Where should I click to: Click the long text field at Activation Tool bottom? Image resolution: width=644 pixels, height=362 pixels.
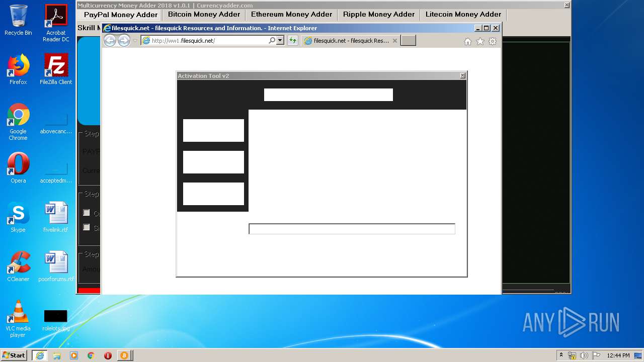[352, 229]
